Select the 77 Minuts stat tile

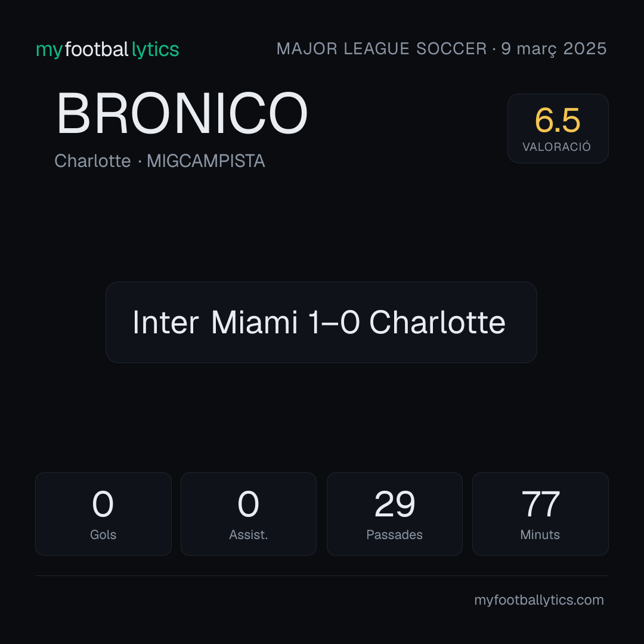click(x=540, y=514)
